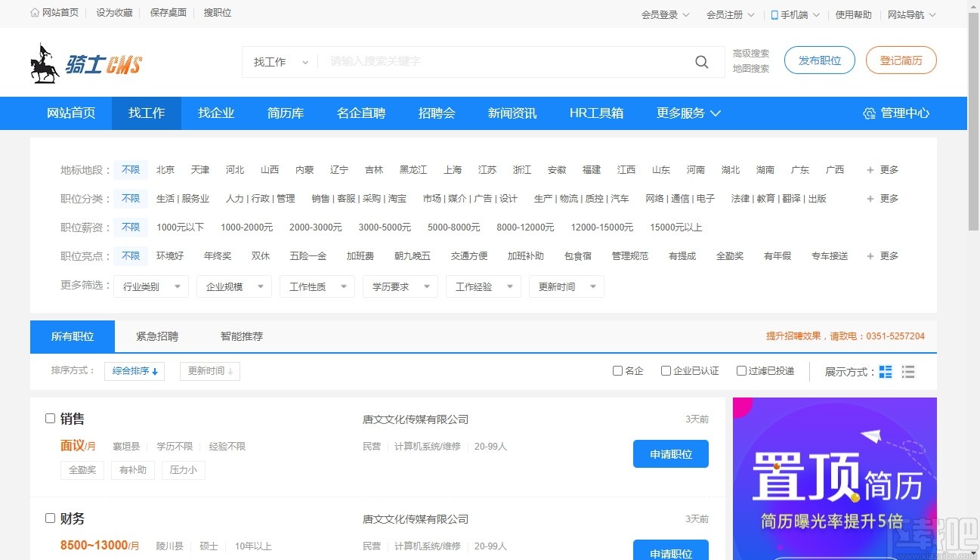Screen dimensions: 980x560
Task: Open the 行业类别 dropdown
Action: (150, 286)
